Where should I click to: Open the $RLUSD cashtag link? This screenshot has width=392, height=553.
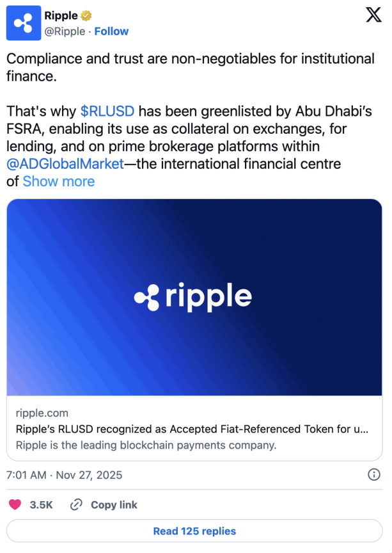tap(107, 111)
